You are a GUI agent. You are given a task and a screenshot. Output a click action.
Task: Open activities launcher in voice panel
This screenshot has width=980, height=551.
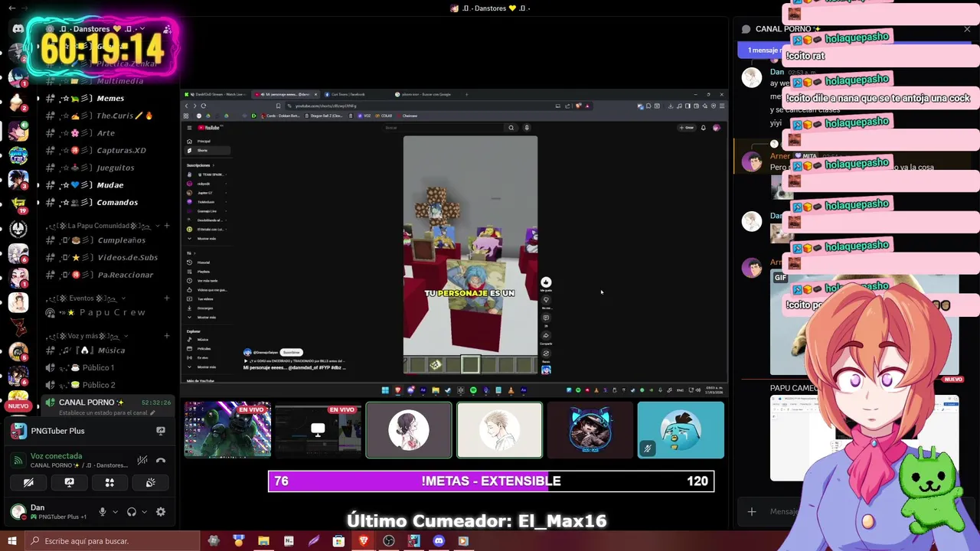[x=109, y=482]
